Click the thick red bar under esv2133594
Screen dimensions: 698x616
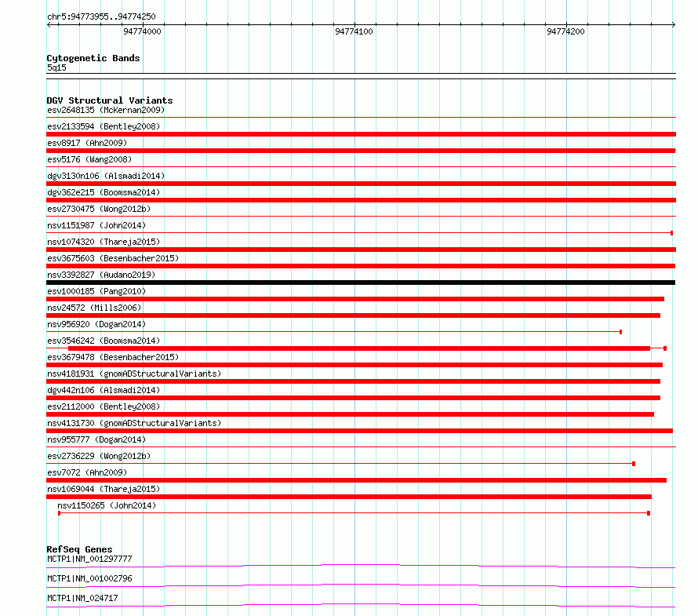coord(361,134)
